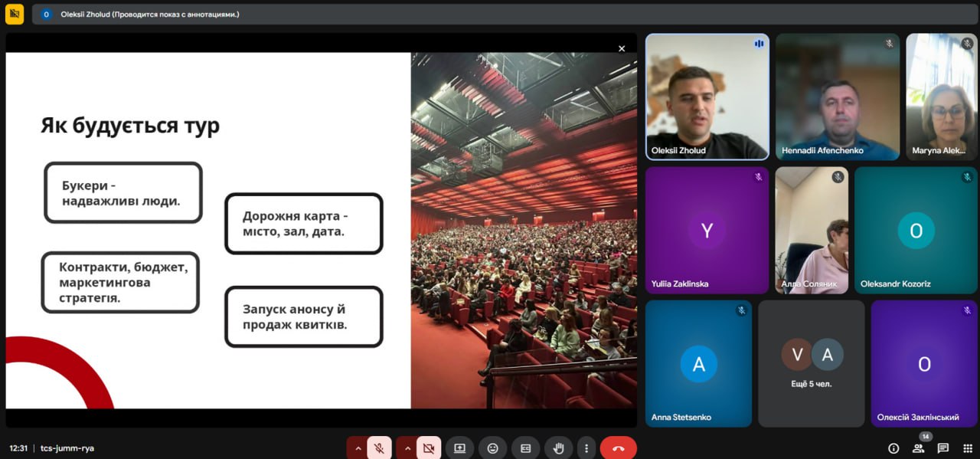
Task: Click the 'Y' avatar of Yuliia Zaklinska
Action: pyautogui.click(x=707, y=231)
